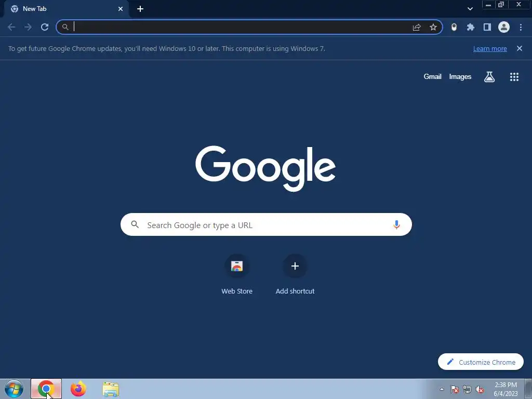Open Windows Explorer from the taskbar
This screenshot has width=532, height=399.
[x=111, y=389]
